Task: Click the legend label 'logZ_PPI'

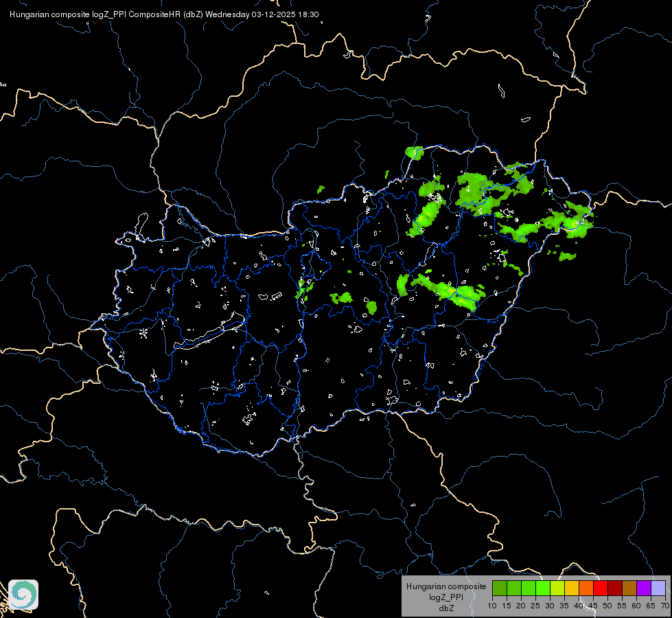Action: tap(446, 597)
